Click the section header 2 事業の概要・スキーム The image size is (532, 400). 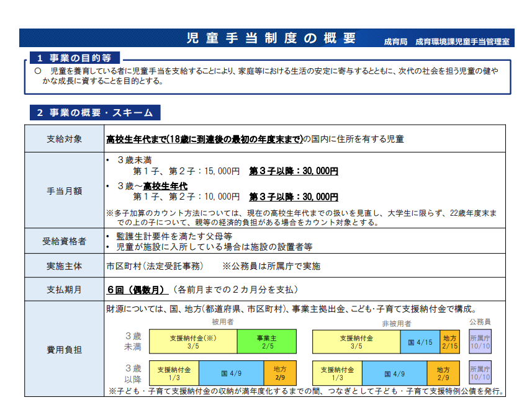(94, 113)
